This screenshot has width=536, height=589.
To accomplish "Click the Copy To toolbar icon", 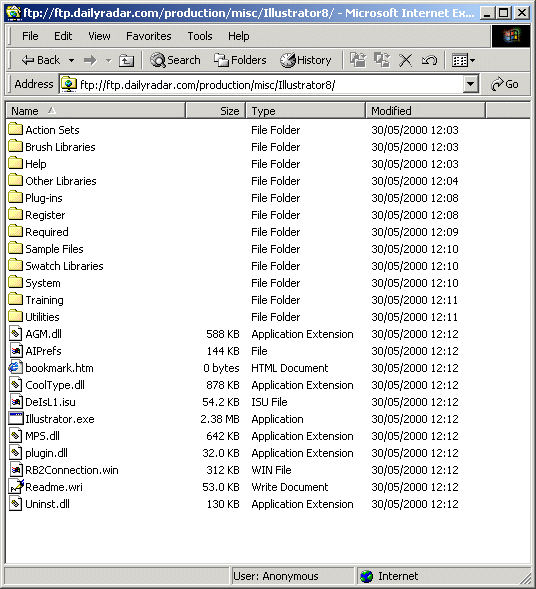I will point(382,60).
